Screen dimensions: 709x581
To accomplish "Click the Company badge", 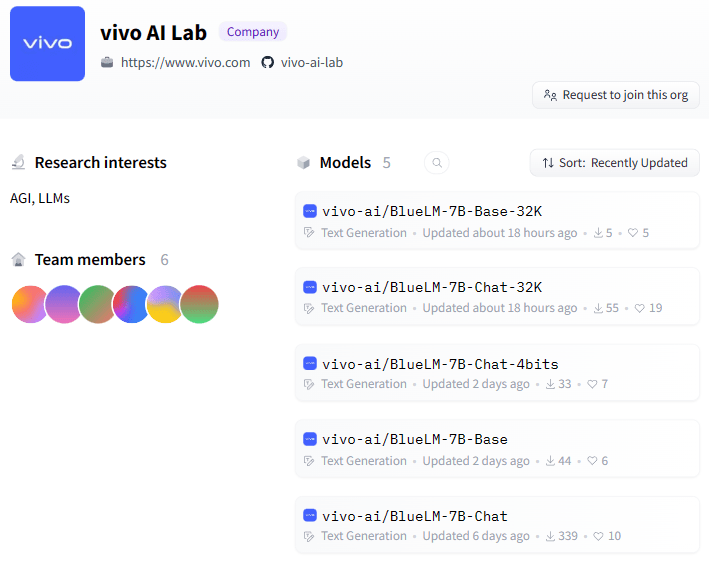I will coord(253,32).
